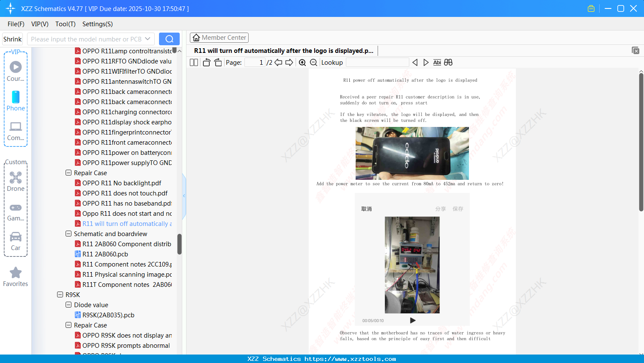The height and width of the screenshot is (363, 644).
Task: Play the embedded video in the PDF
Action: pos(413,320)
